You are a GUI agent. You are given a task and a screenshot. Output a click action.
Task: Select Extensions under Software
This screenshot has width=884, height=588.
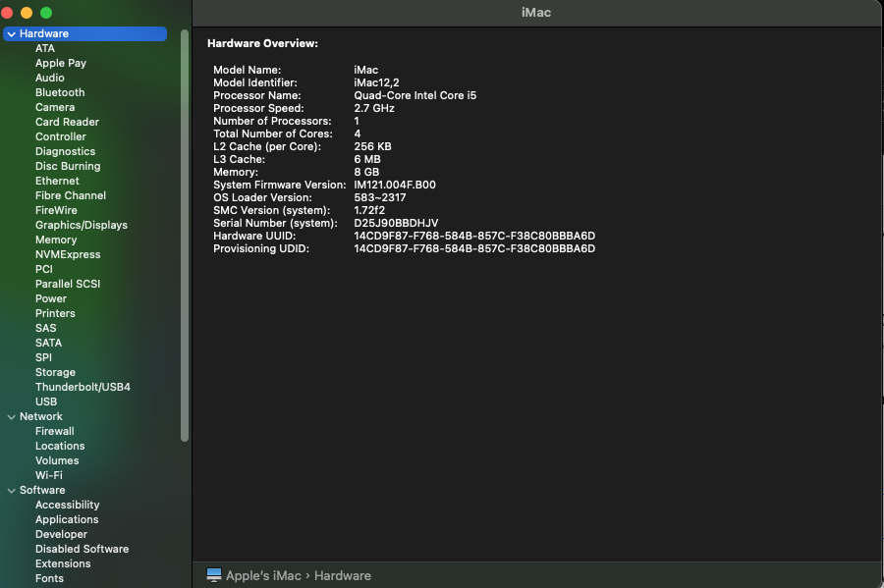63,563
